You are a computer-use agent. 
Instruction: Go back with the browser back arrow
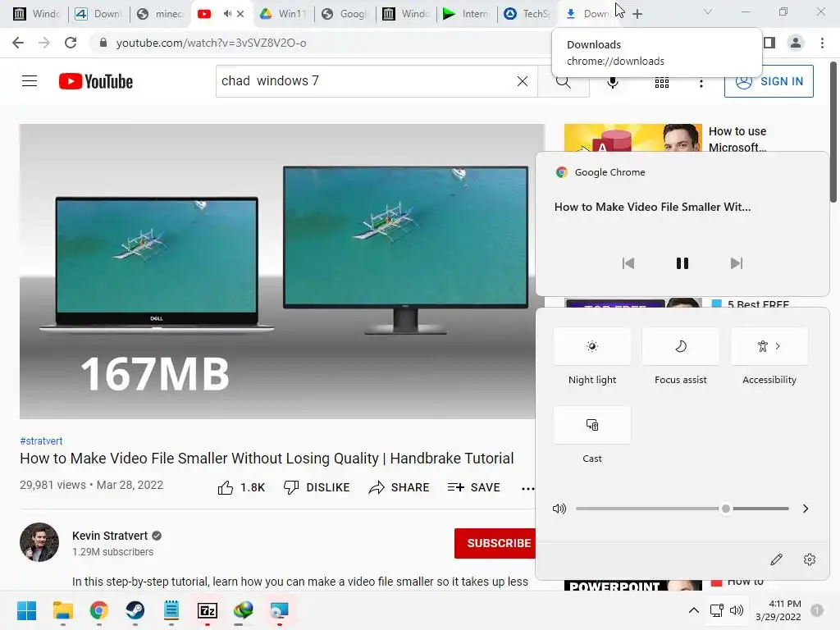pos(18,43)
